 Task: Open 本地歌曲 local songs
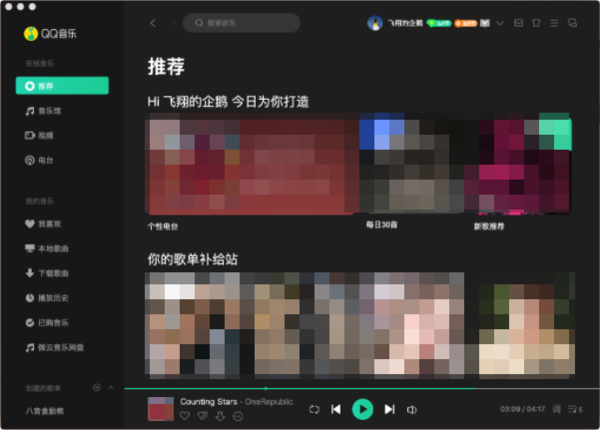47,249
